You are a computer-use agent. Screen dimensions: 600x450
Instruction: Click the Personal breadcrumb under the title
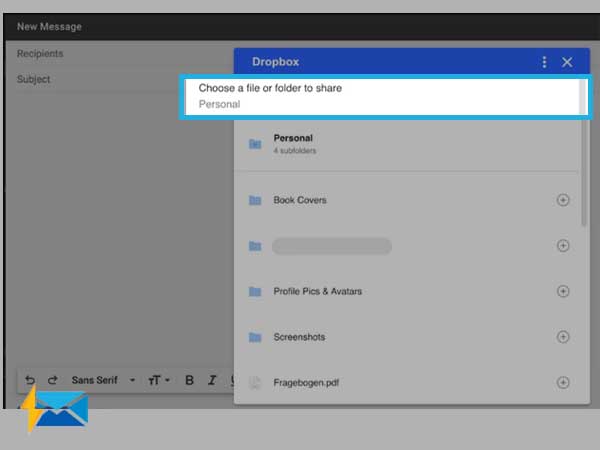[x=219, y=104]
